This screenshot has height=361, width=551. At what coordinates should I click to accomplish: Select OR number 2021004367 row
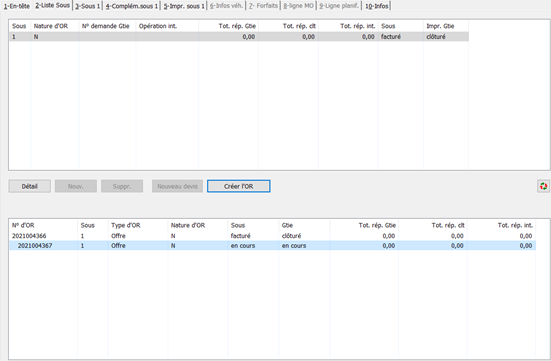[272, 246]
